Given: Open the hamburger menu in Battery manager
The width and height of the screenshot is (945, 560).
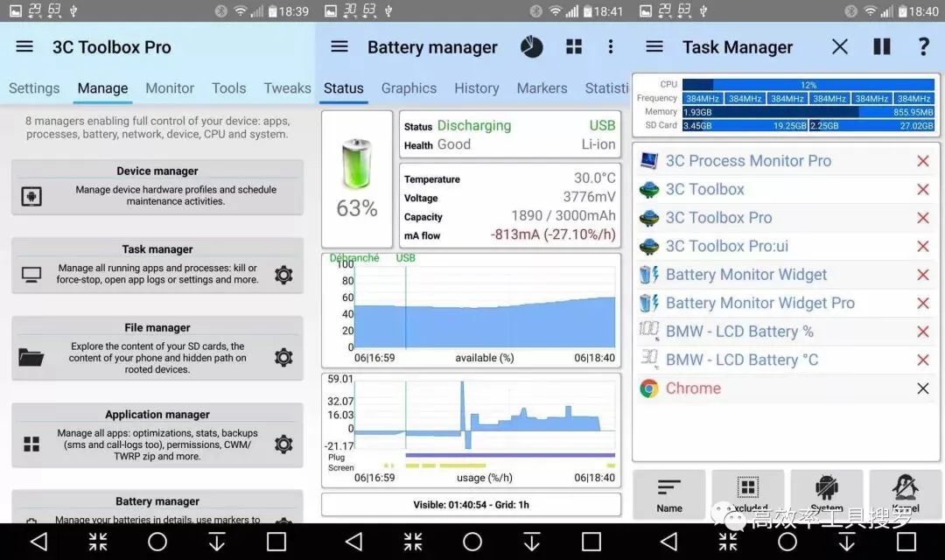Looking at the screenshot, I should pos(339,46).
